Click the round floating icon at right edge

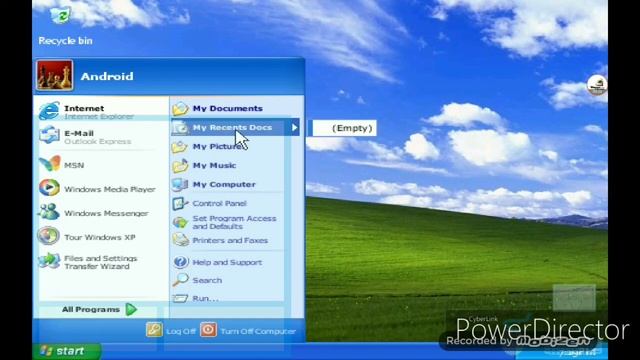(597, 85)
